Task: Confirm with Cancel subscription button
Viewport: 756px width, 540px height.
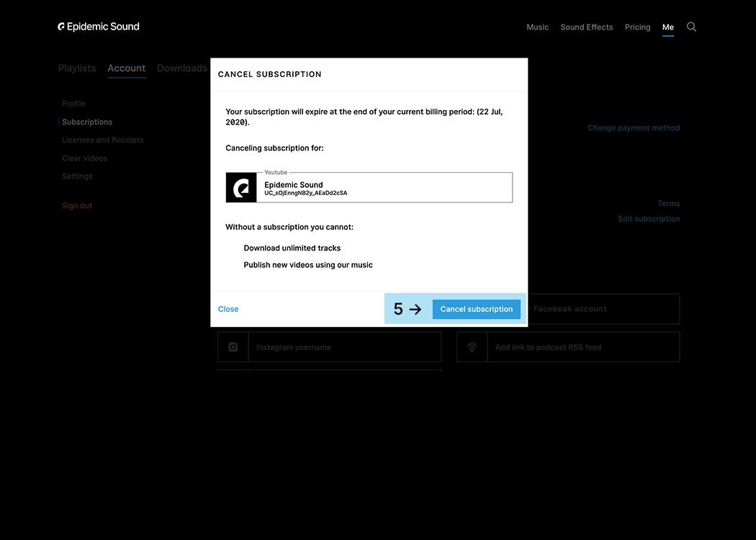Action: [x=476, y=309]
